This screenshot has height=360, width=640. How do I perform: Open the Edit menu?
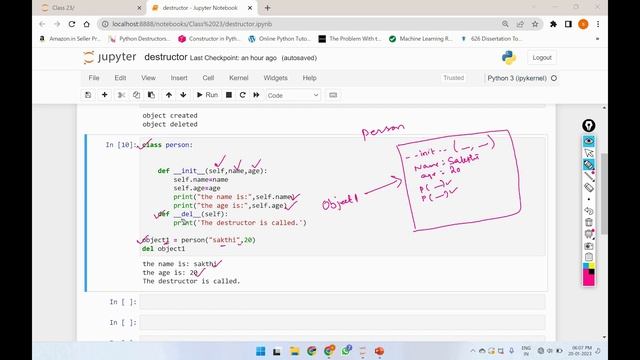(x=120, y=78)
